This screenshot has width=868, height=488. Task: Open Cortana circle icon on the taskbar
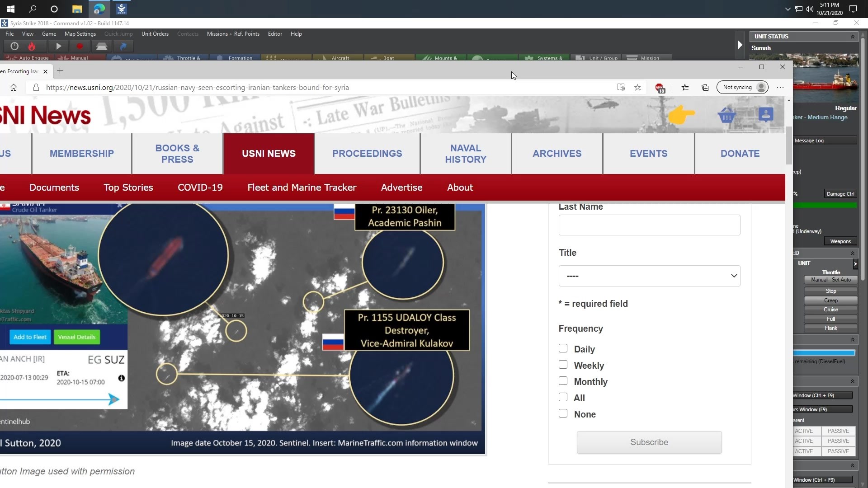54,9
